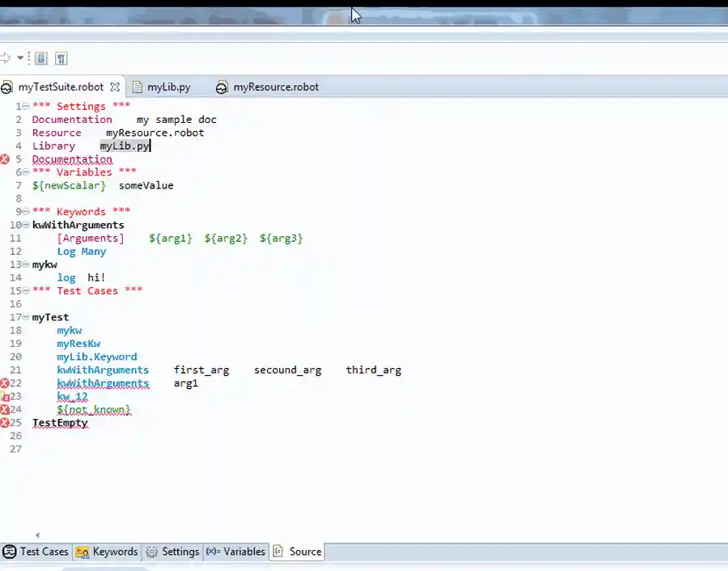Screen dimensions: 728x571
Task: Click the error marker on line 5
Action: tap(5, 159)
